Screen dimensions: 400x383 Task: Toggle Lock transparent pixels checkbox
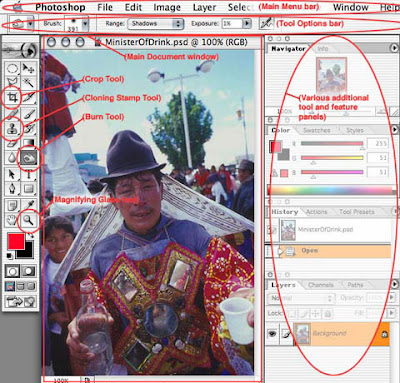[292, 313]
